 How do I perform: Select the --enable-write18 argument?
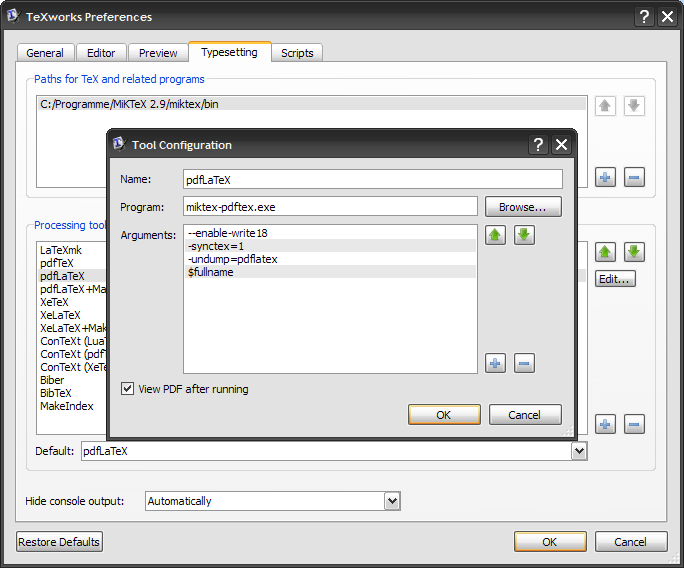[330, 233]
